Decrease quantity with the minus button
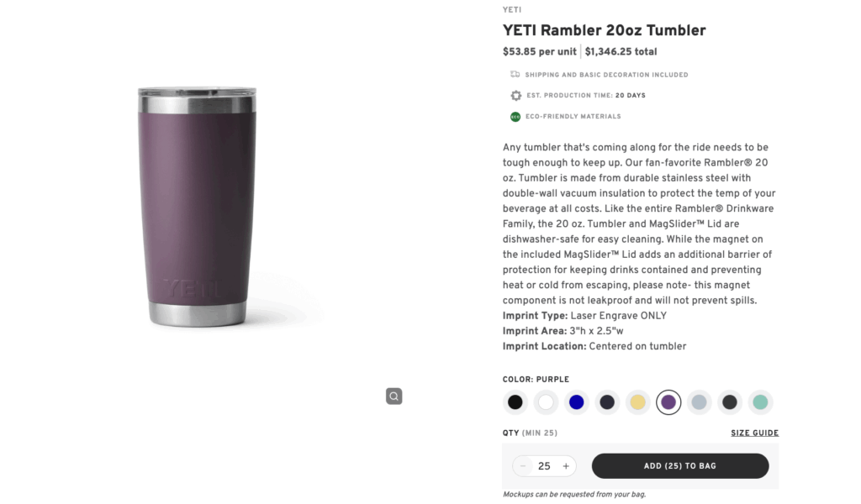This screenshot has width=861, height=504. [x=524, y=465]
